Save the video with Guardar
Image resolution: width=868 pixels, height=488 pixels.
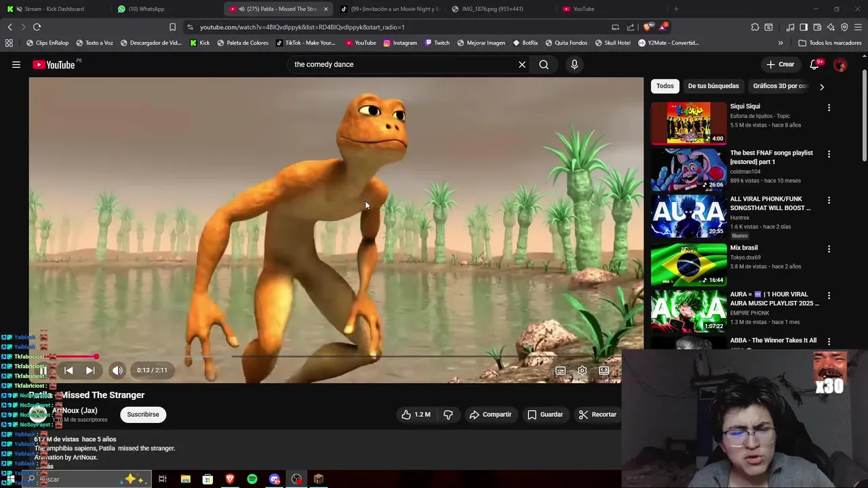coord(545,414)
